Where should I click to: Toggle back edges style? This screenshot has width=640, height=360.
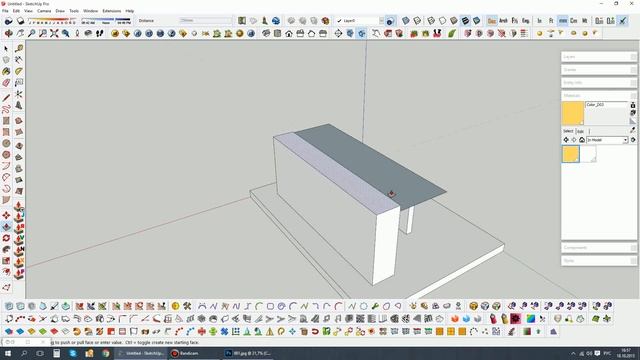pos(417,20)
